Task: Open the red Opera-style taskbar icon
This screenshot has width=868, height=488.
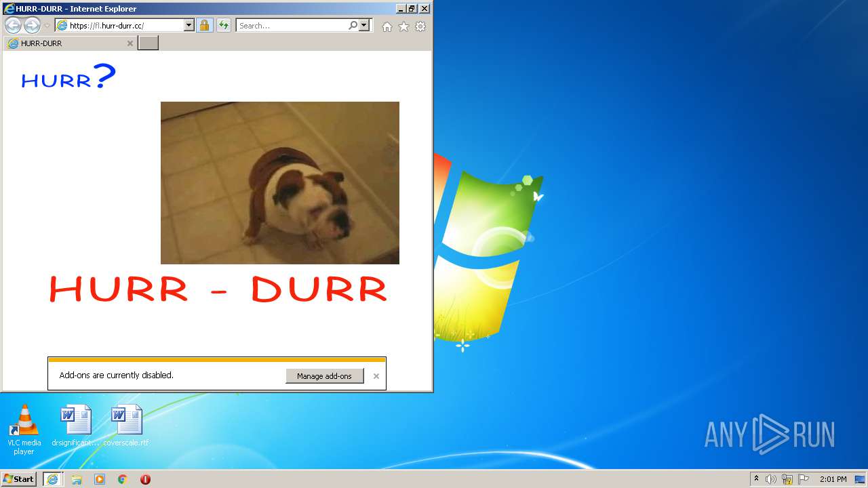Action: tap(145, 479)
